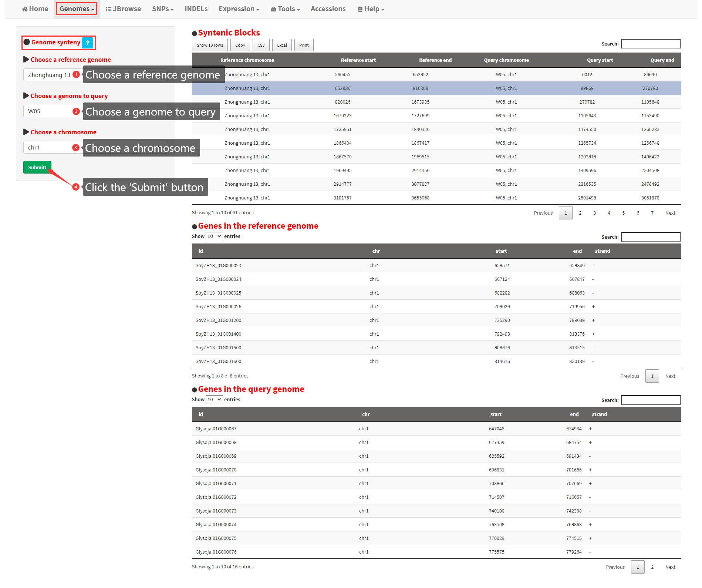Open the Tools toolbox menu
The image size is (702, 588).
pyautogui.click(x=285, y=9)
